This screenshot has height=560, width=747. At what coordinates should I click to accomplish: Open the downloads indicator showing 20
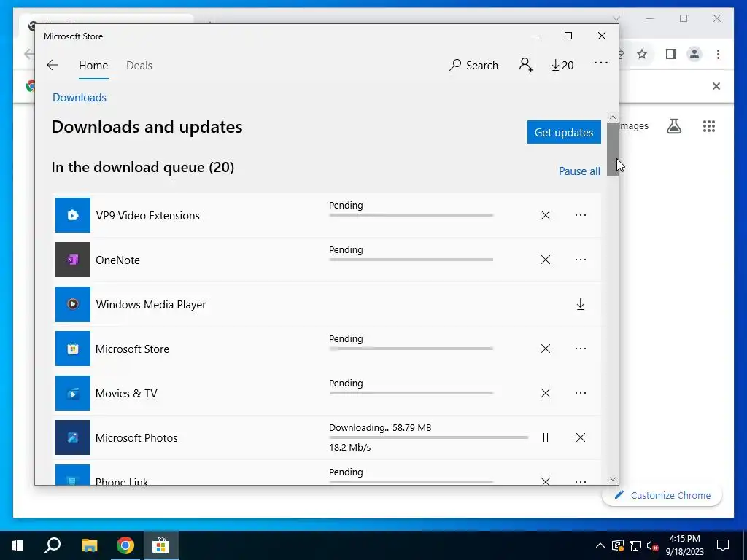click(x=562, y=65)
